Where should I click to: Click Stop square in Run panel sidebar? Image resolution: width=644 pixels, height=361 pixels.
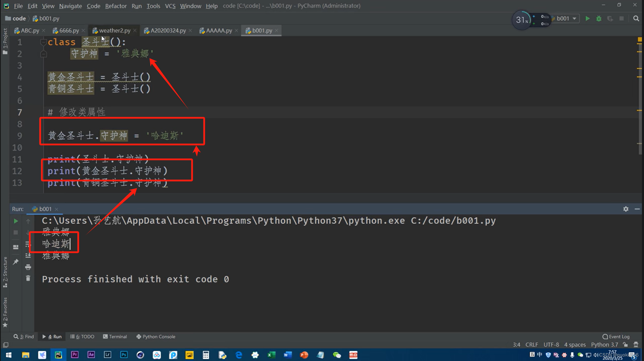(x=16, y=232)
